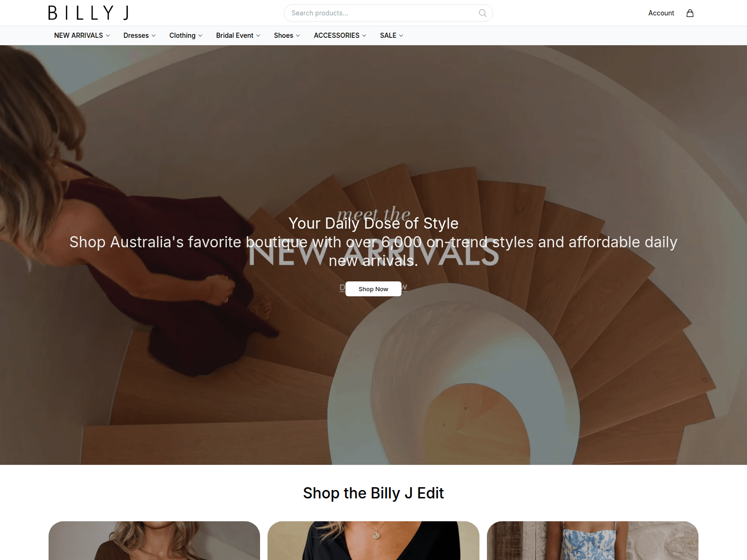747x560 pixels.
Task: Open Clothing menu
Action: (186, 35)
